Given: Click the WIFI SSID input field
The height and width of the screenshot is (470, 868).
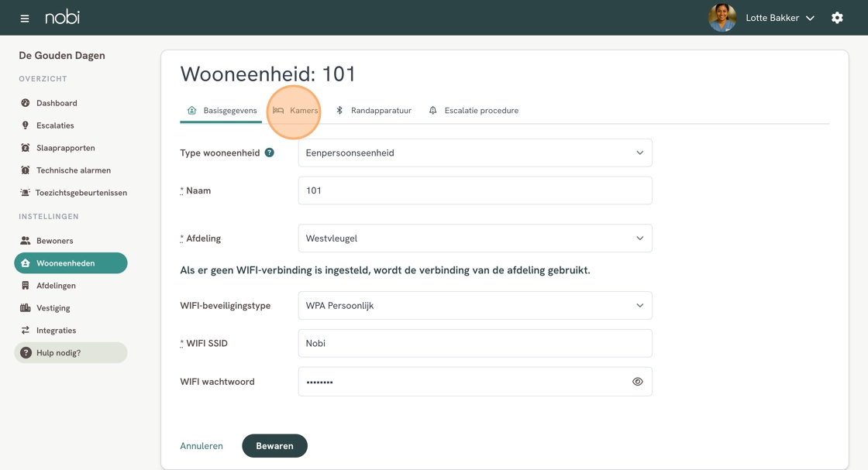Looking at the screenshot, I should (474, 344).
